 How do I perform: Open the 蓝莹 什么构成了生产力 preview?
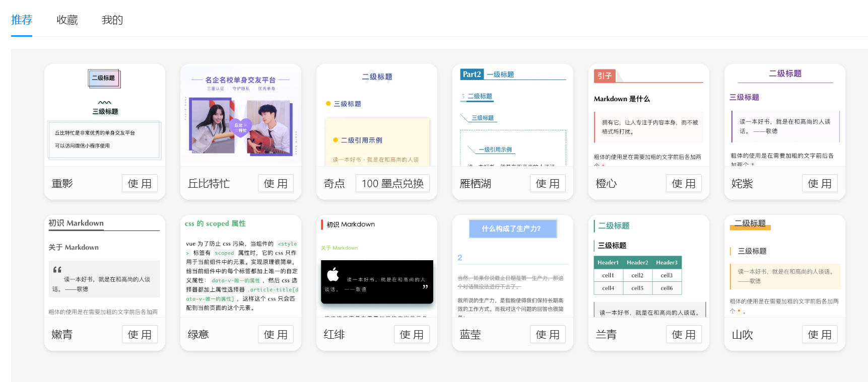point(513,266)
